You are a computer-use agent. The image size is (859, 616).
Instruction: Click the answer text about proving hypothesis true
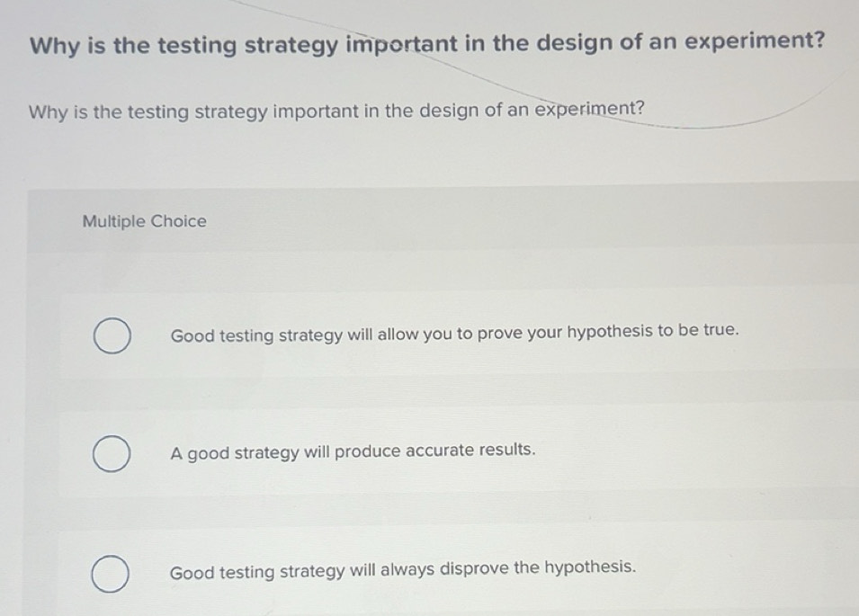click(453, 333)
